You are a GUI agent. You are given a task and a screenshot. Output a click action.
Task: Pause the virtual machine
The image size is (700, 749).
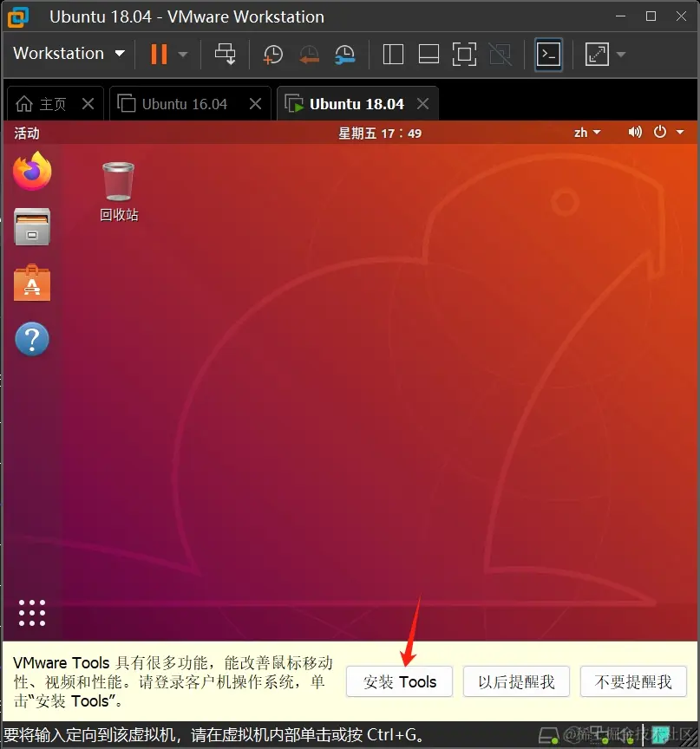point(159,54)
